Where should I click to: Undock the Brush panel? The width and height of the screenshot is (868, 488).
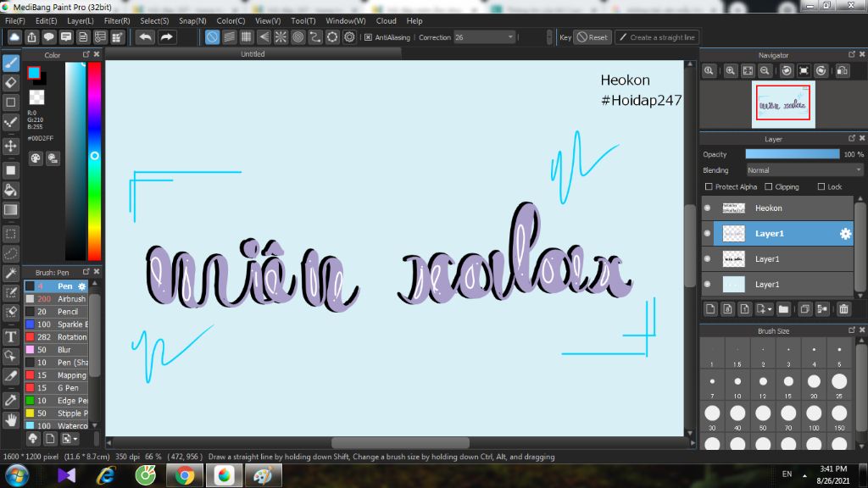coord(86,272)
